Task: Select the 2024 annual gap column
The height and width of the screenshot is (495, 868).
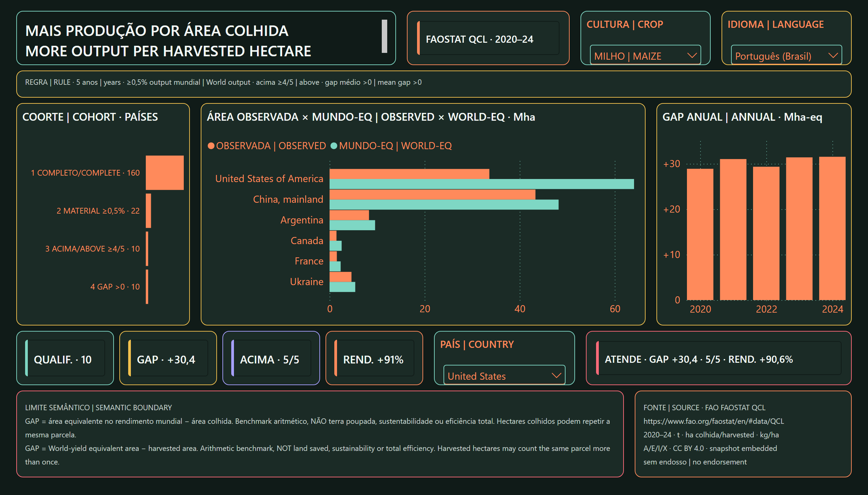Action: [x=832, y=229]
